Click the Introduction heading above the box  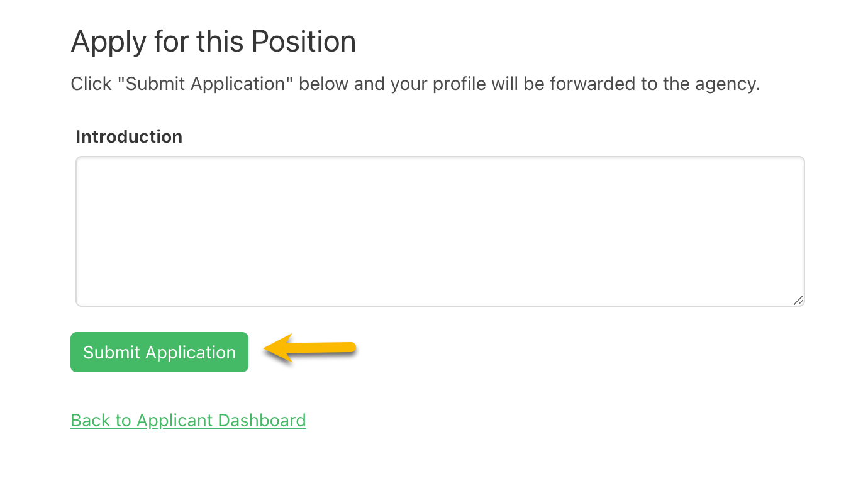pos(128,136)
